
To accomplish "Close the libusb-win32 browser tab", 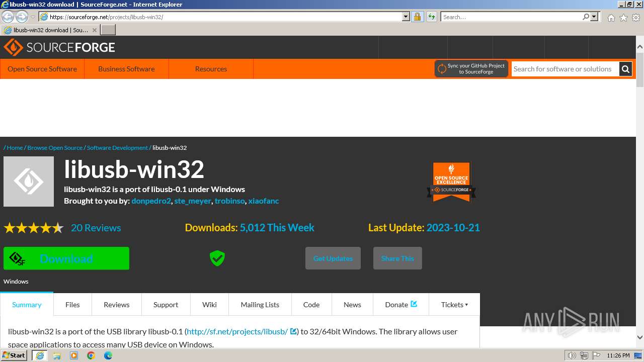I will click(x=94, y=30).
